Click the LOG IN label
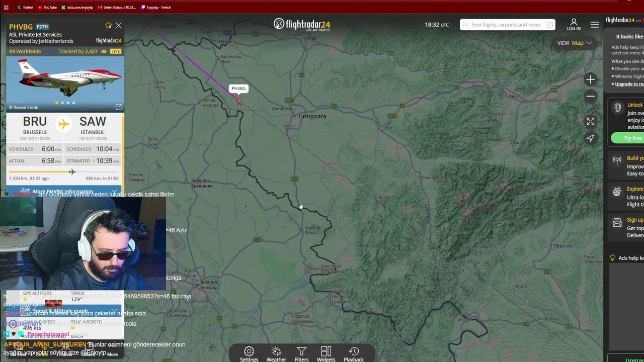644x362 pixels. click(x=574, y=29)
